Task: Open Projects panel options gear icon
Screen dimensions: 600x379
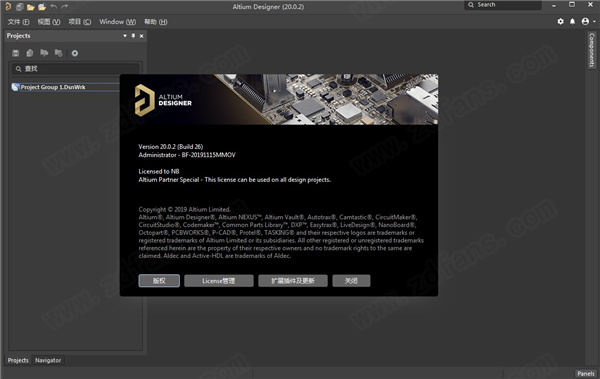Action: [x=75, y=53]
